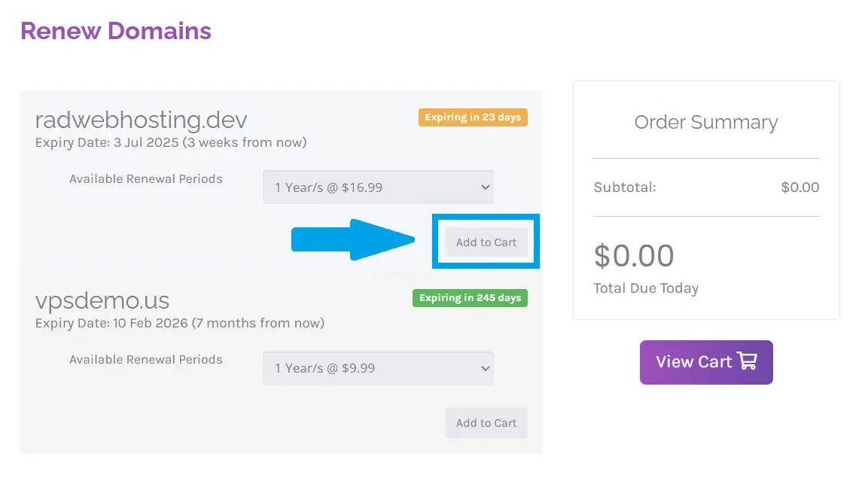Add vpsdemo.us renewal to cart
The image size is (868, 487).
coord(486,423)
